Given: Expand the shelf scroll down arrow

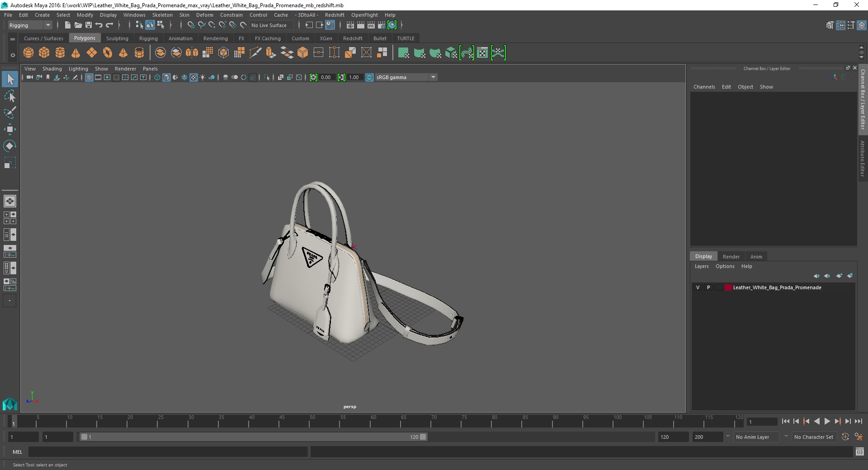Looking at the screenshot, I should click(x=862, y=57).
